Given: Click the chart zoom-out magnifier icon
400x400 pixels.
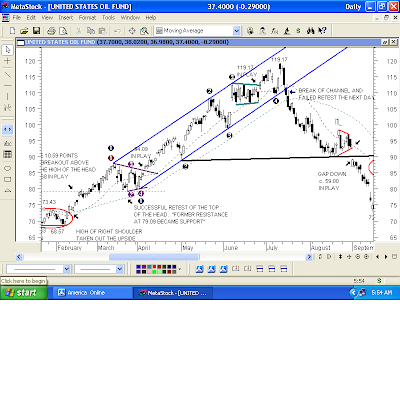Looking at the screenshot, I should (358, 257).
